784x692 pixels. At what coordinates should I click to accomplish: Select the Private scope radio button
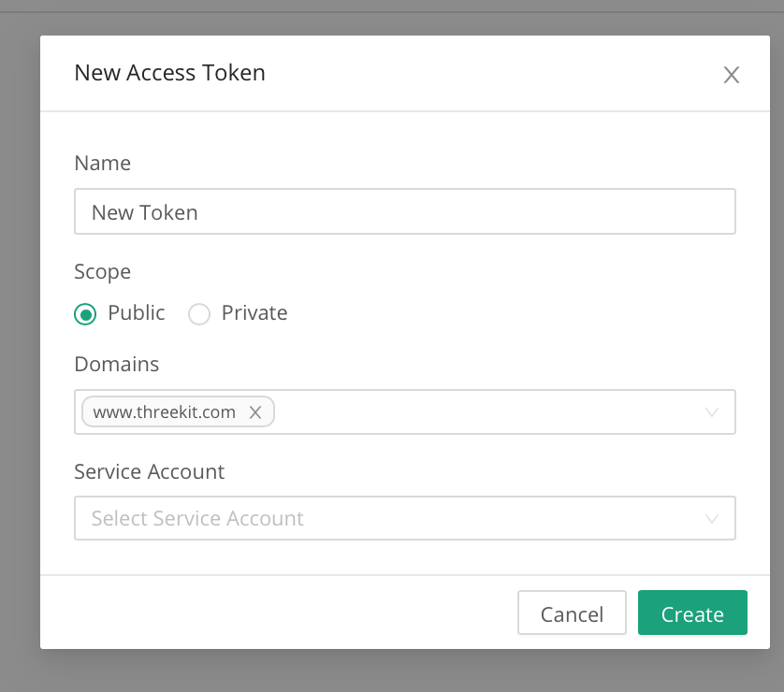tap(199, 314)
